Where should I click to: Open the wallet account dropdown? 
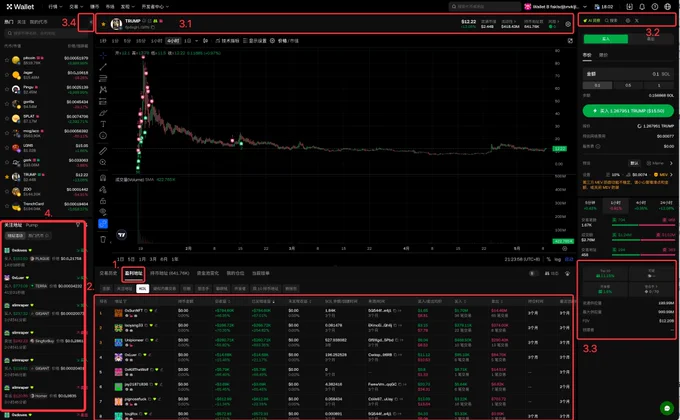pyautogui.click(x=556, y=7)
